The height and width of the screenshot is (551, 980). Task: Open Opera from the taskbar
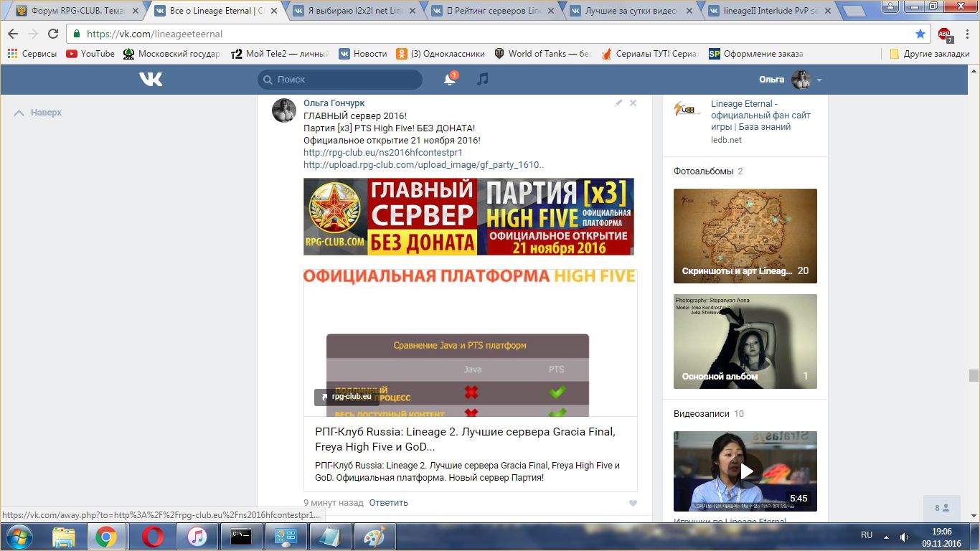tap(152, 537)
